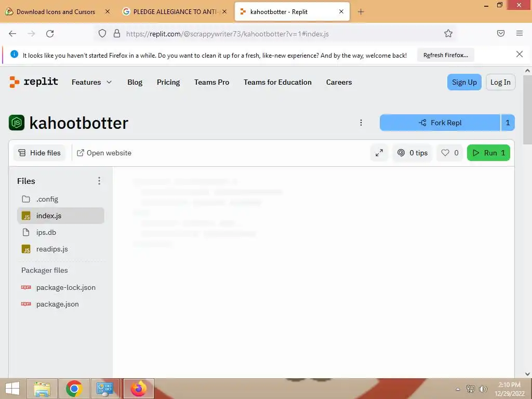The height and width of the screenshot is (399, 532).
Task: Click the shield tracking protection icon
Action: [x=102, y=34]
